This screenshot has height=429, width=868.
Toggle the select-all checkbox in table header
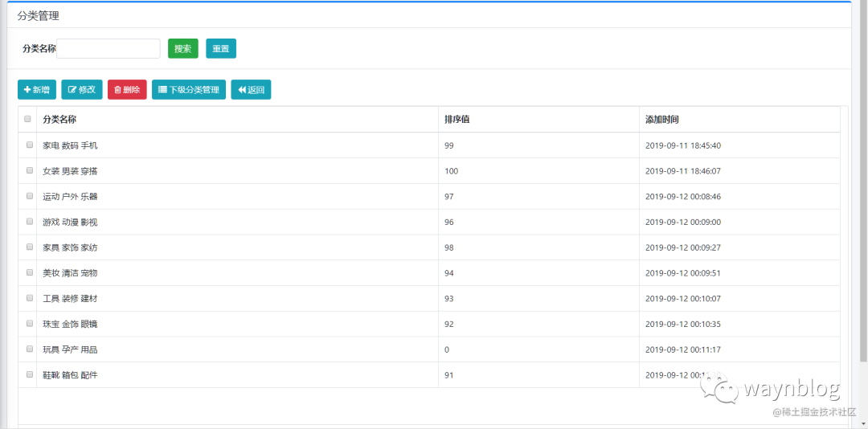(x=27, y=118)
